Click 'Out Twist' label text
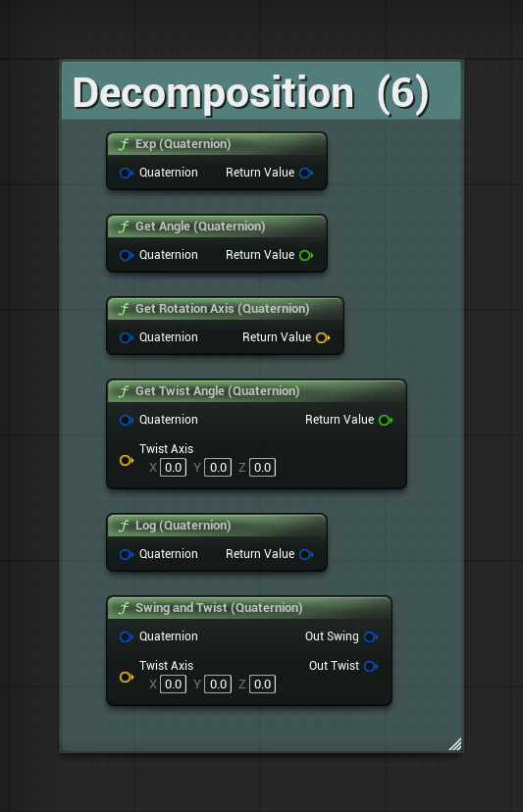 click(x=334, y=666)
